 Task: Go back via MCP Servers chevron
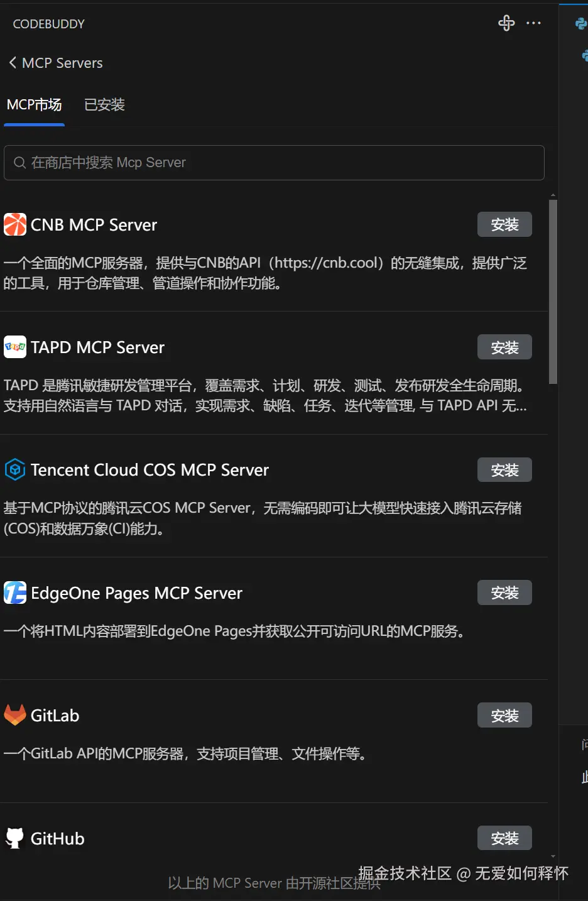click(x=13, y=63)
